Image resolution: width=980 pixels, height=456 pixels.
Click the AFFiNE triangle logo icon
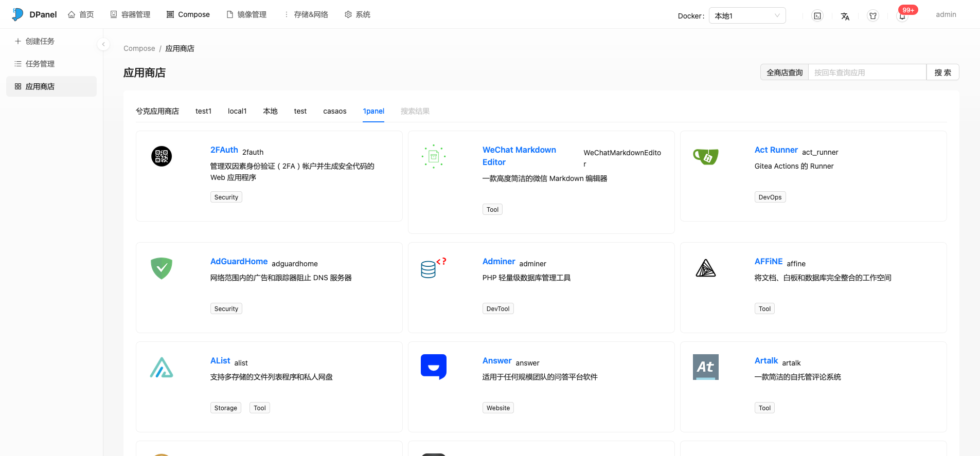[706, 268]
